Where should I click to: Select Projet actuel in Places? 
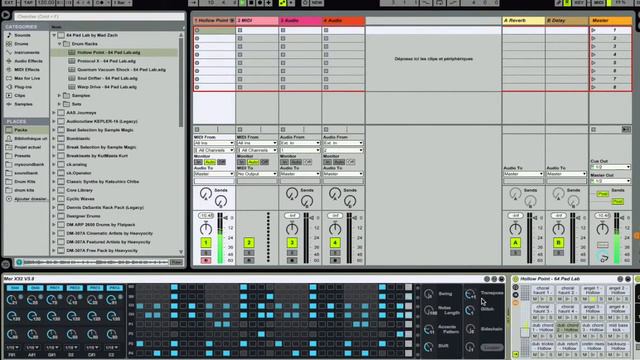[27, 147]
